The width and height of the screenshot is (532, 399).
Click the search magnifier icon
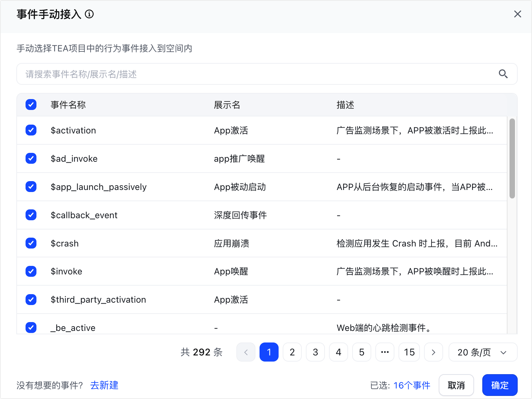point(503,74)
